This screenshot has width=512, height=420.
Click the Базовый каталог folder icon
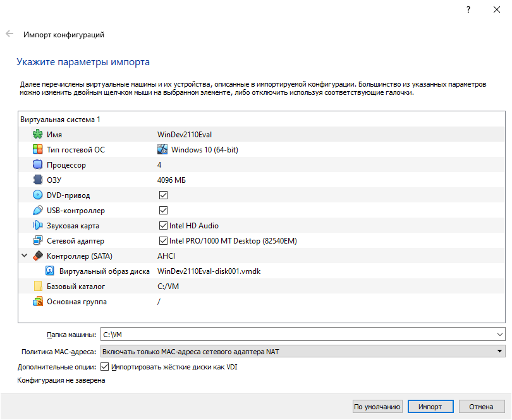coord(36,286)
